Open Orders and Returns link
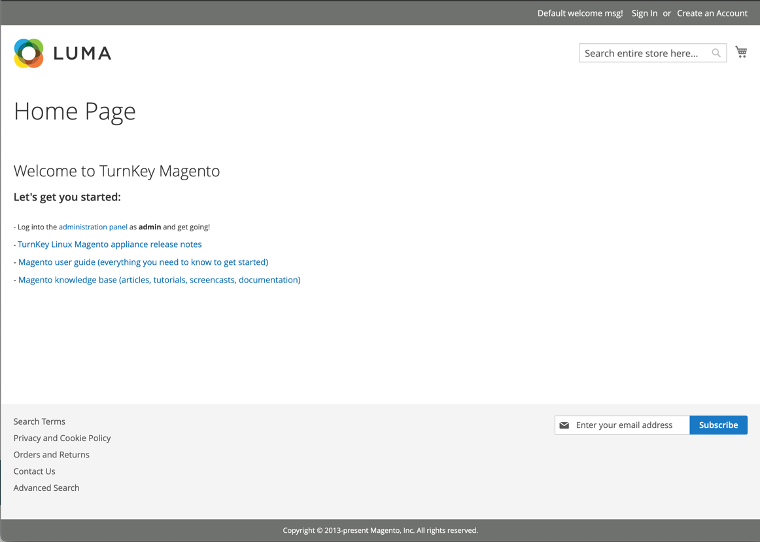 click(51, 455)
